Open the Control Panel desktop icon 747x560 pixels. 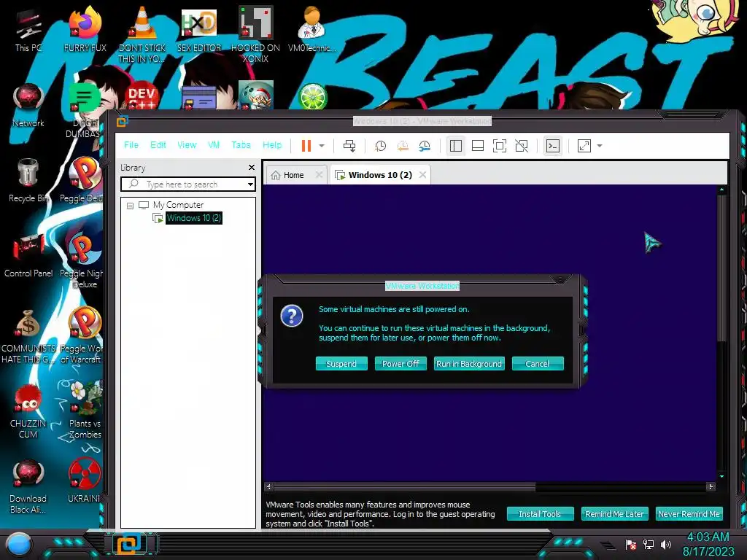click(x=28, y=256)
